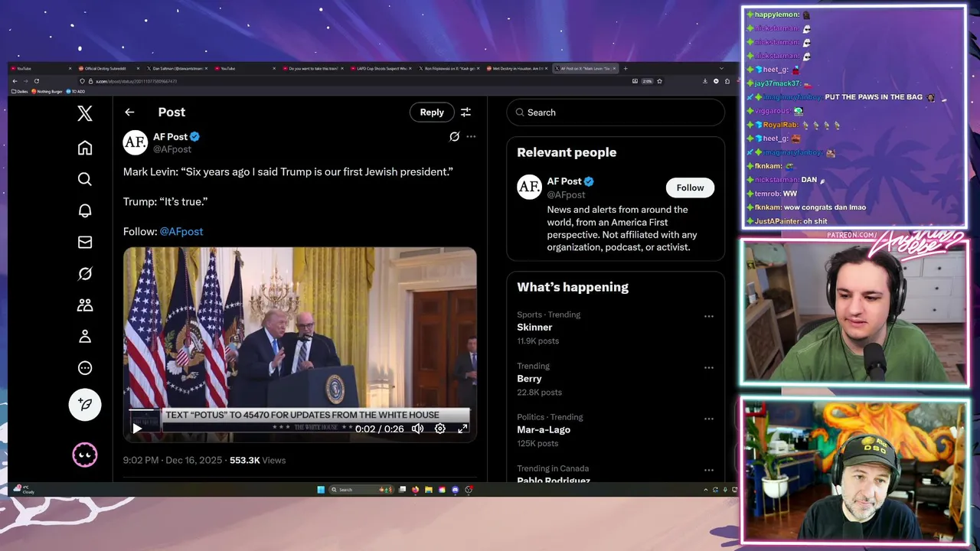980x551 pixels.
Task: Switch to the LAPD Cop Shoots Suspect tab
Action: pos(381,68)
